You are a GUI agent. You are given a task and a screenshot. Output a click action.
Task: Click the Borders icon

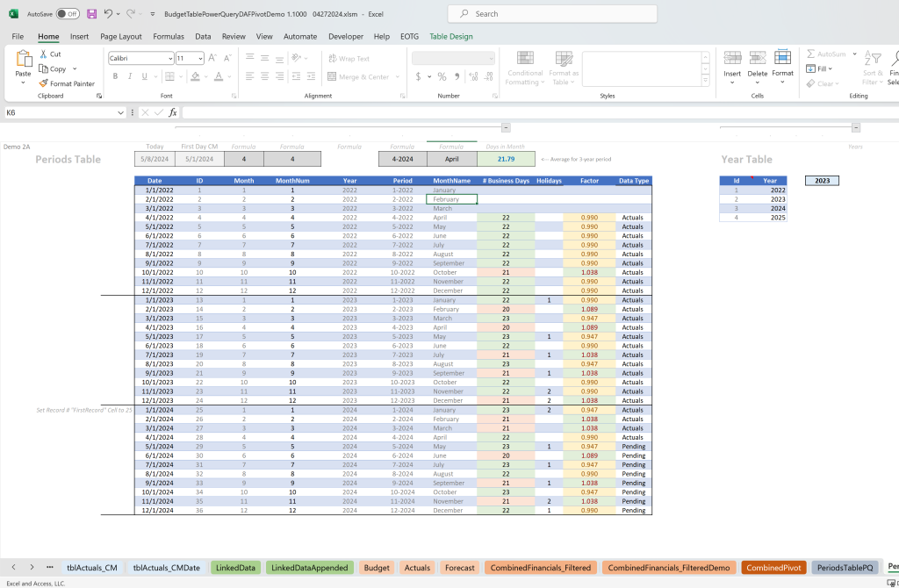coord(169,76)
